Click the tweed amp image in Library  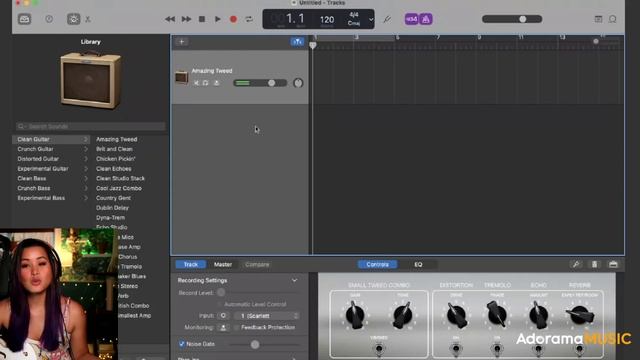pyautogui.click(x=91, y=80)
